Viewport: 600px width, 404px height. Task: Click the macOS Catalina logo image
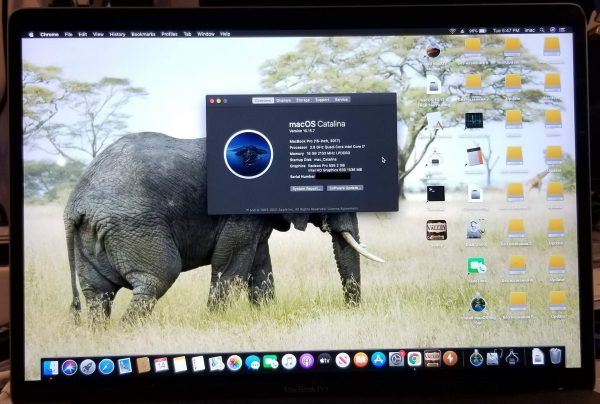pos(247,153)
